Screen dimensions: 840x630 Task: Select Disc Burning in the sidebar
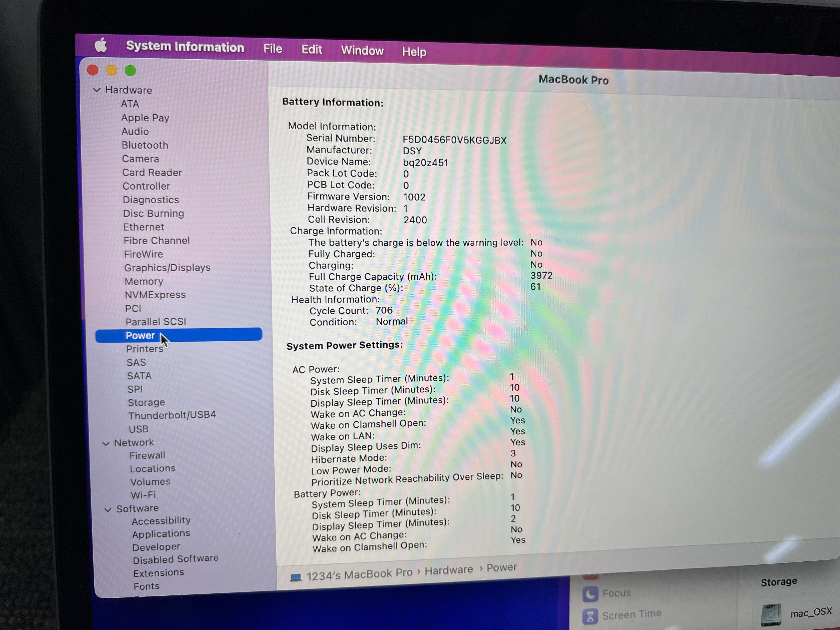pyautogui.click(x=153, y=213)
